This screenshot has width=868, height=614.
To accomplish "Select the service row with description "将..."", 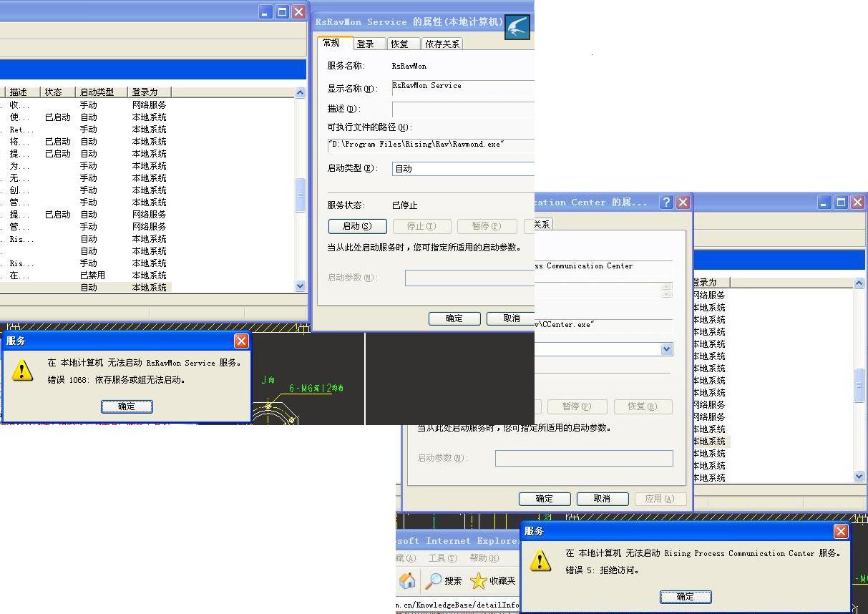I will [86, 142].
